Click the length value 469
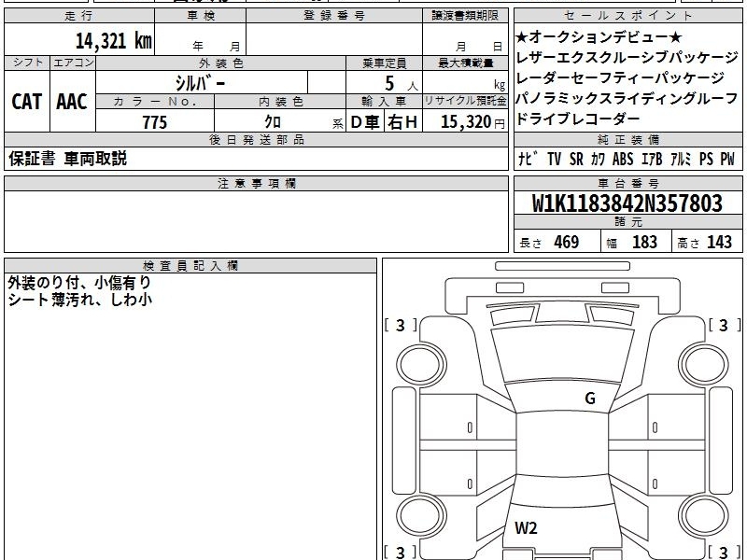 567,242
